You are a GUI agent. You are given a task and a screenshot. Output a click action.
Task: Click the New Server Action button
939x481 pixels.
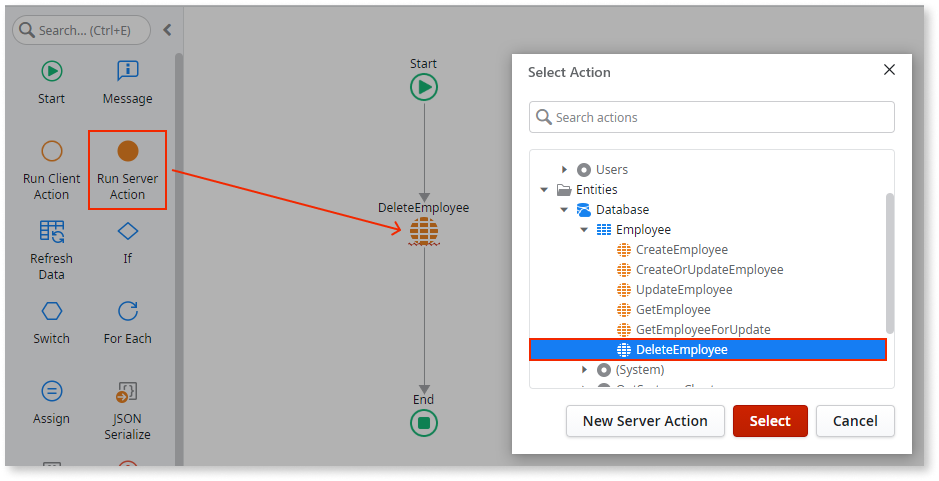click(645, 421)
